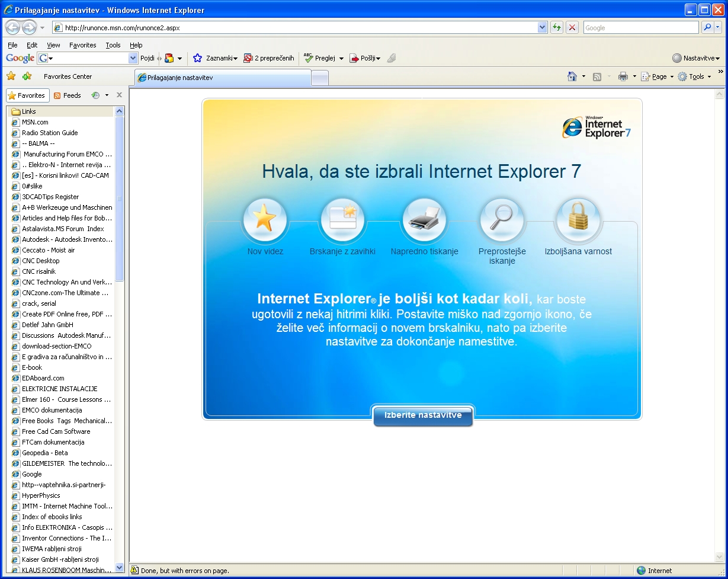Click the Napredno tiskanje printer icon
This screenshot has height=579, width=728.
click(x=424, y=220)
